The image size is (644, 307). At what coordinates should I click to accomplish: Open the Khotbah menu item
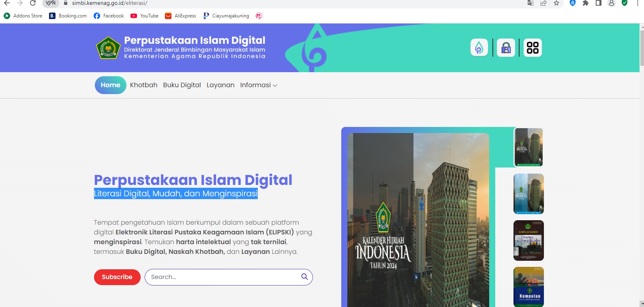click(x=143, y=85)
